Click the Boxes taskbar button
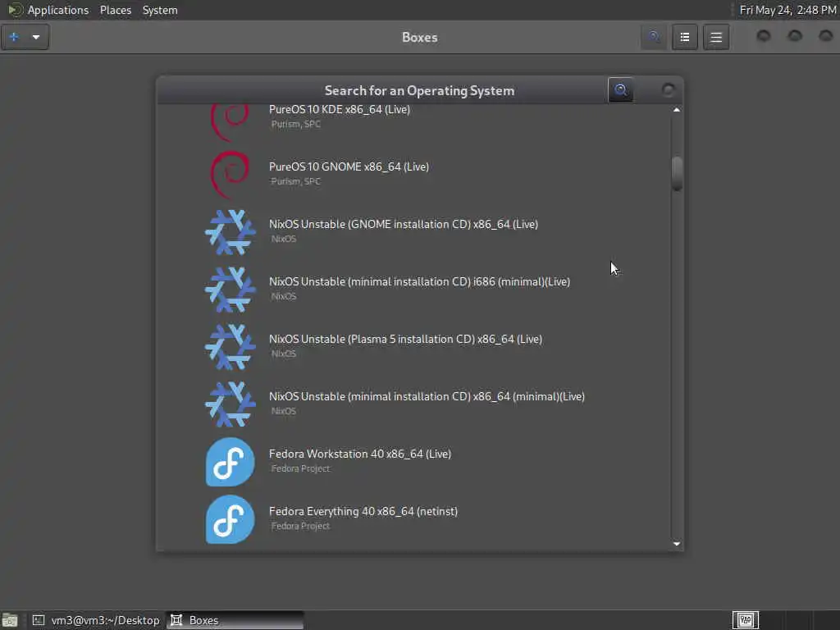840x630 pixels. tap(235, 620)
